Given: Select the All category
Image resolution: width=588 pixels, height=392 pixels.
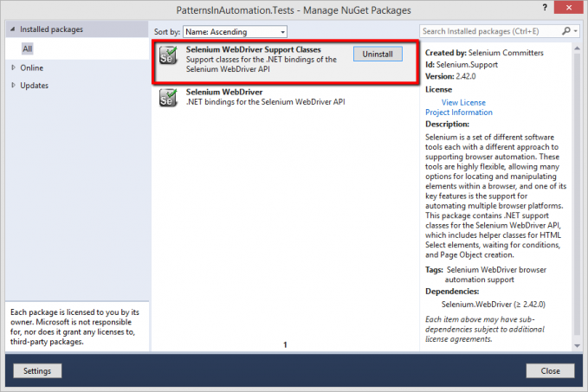Looking at the screenshot, I should pyautogui.click(x=28, y=48).
